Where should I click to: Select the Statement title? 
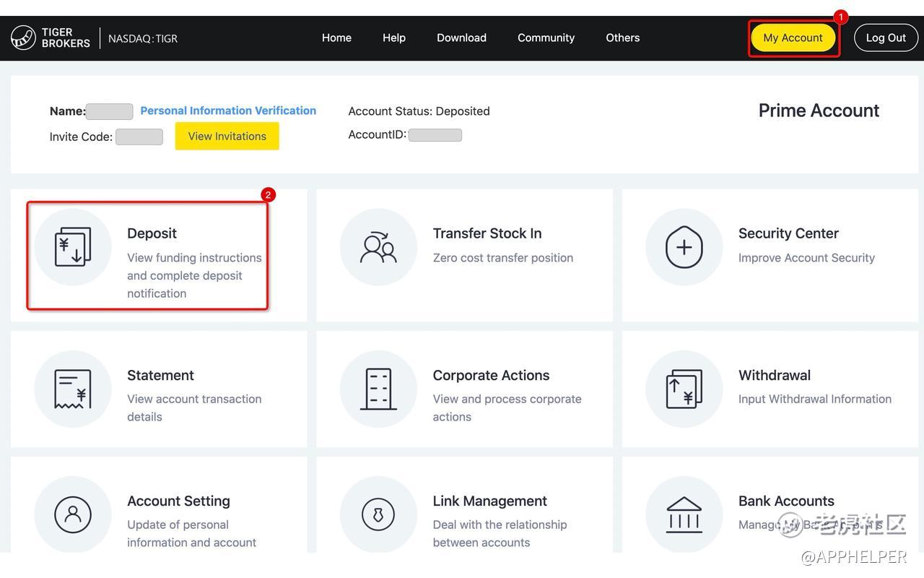tap(160, 375)
